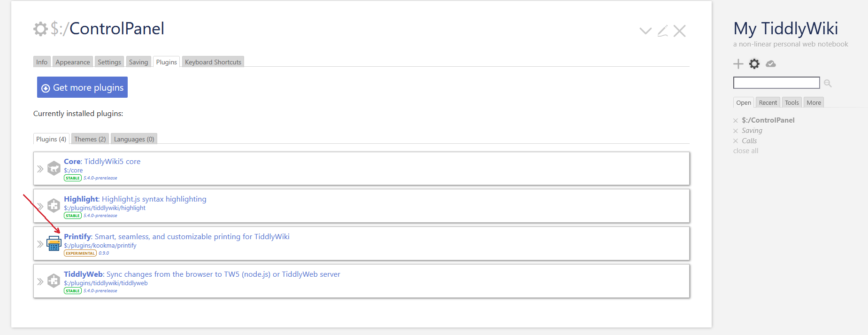Switch to the Appearance tab
The height and width of the screenshot is (335, 868).
(72, 62)
